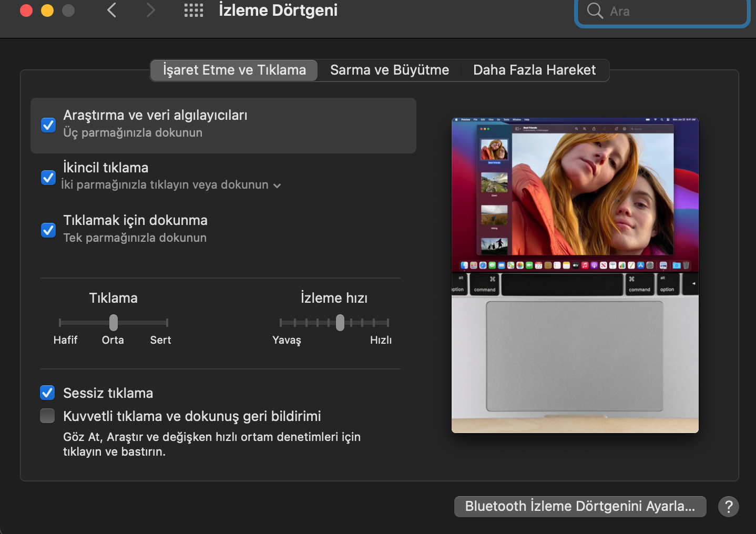756x534 pixels.
Task: Open the show-all preferences grid icon
Action: click(x=193, y=10)
